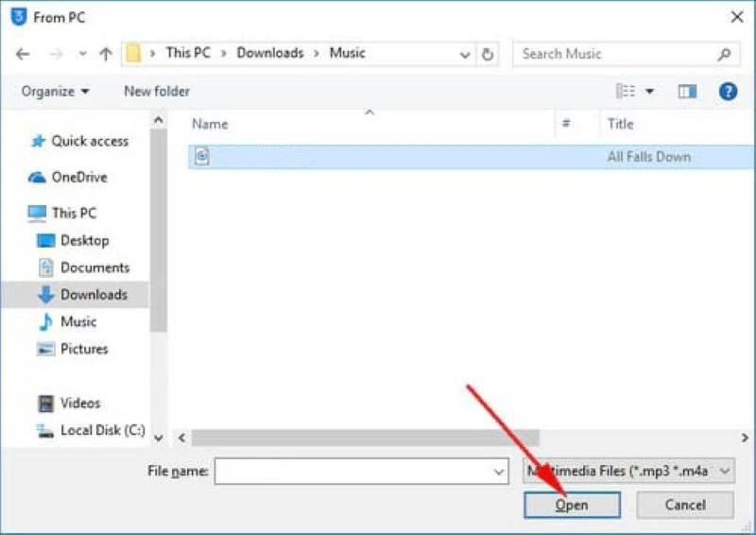756x535 pixels.
Task: Sort files by the Name column header
Action: pyautogui.click(x=210, y=124)
